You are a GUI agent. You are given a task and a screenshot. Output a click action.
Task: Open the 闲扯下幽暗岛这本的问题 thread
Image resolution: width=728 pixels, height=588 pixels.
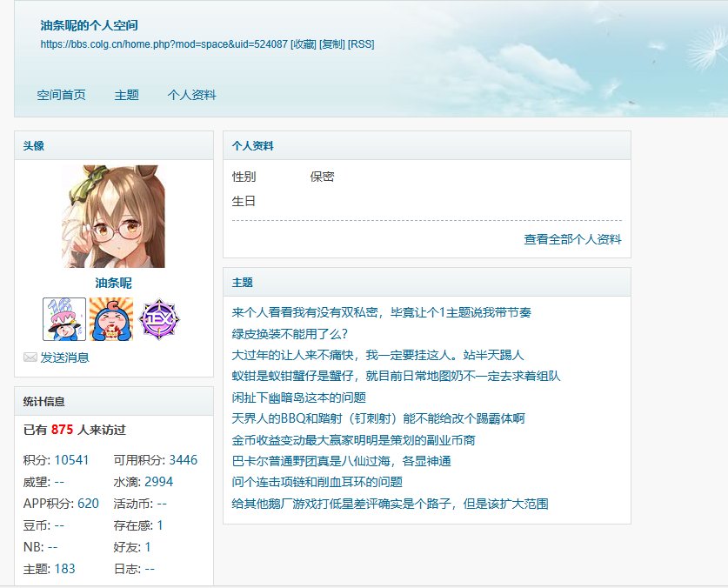pyautogui.click(x=299, y=398)
